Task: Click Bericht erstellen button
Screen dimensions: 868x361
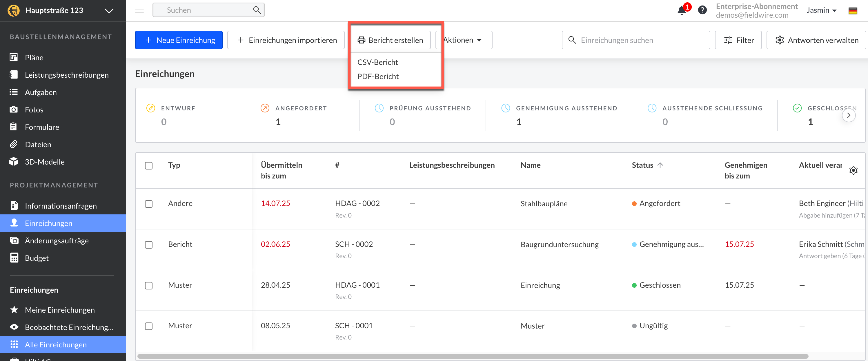Action: 391,40
